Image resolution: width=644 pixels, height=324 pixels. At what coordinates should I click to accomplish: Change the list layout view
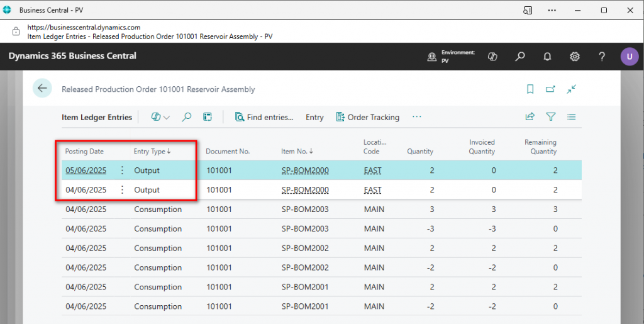tap(571, 117)
